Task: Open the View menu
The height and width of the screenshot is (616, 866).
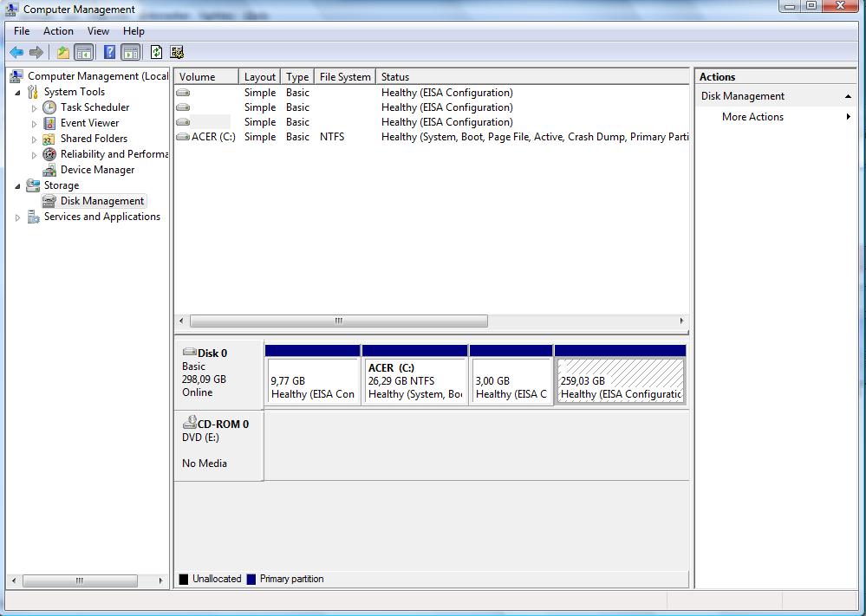Action: (x=98, y=31)
